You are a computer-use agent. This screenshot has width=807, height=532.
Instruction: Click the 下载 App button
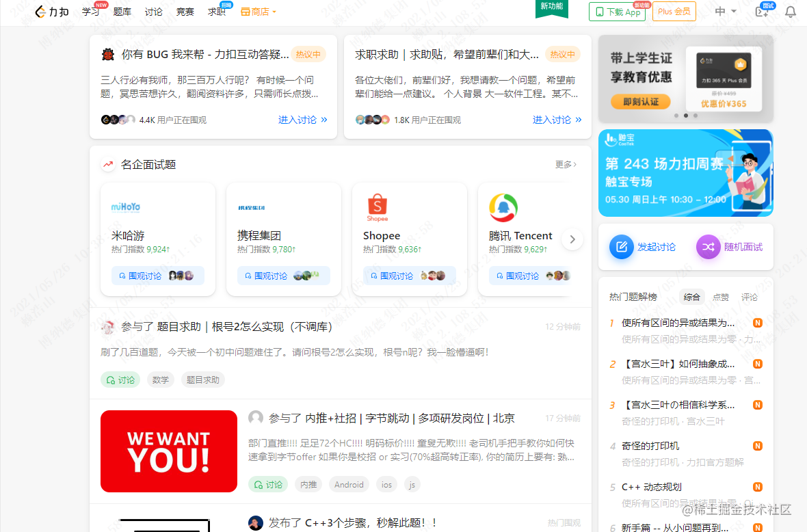click(617, 11)
